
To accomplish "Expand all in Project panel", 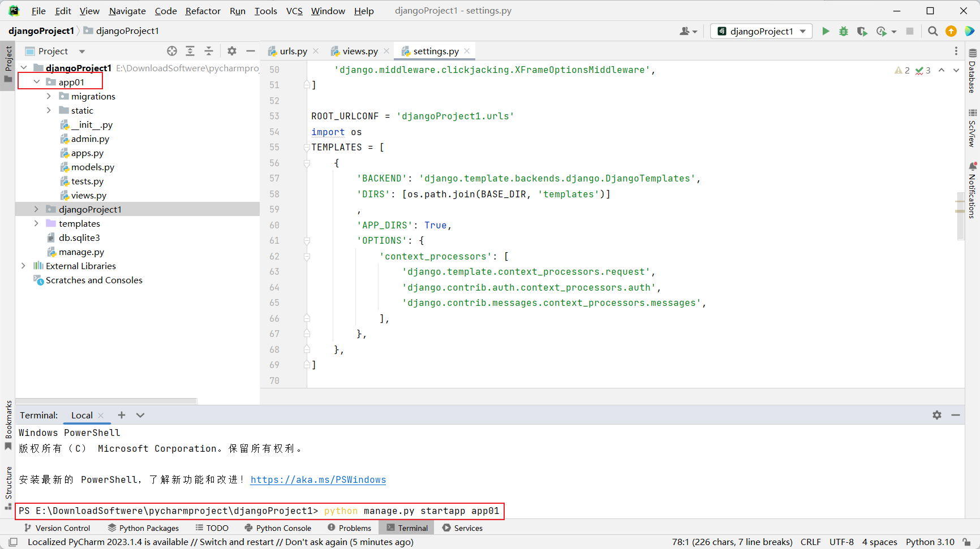I will tap(190, 51).
